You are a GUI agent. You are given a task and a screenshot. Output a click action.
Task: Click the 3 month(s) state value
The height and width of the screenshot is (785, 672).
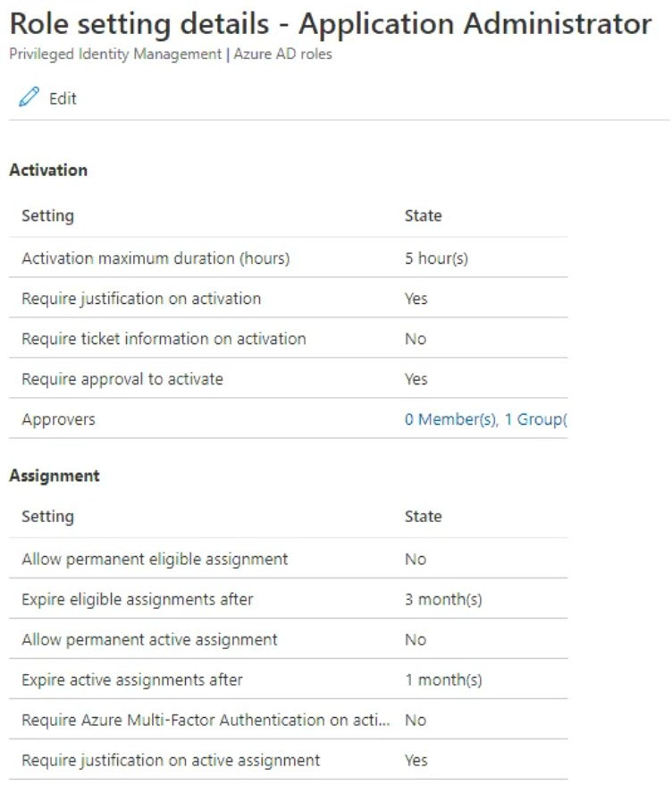[443, 599]
